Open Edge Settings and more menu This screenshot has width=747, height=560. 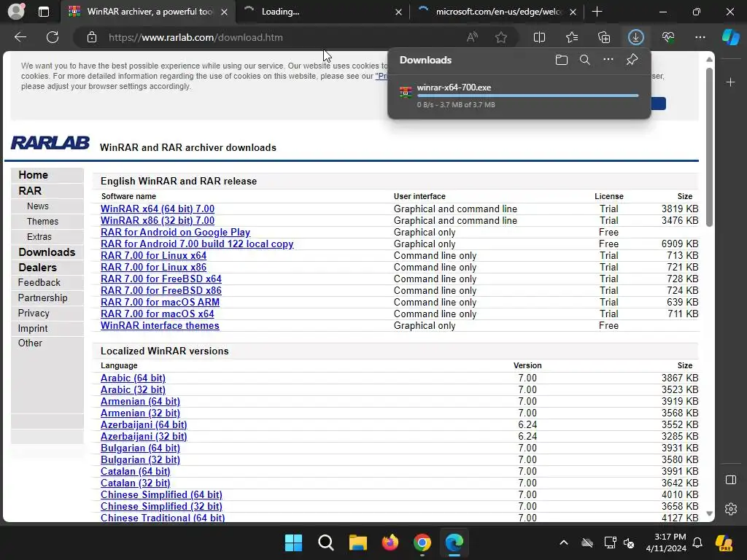tap(700, 37)
